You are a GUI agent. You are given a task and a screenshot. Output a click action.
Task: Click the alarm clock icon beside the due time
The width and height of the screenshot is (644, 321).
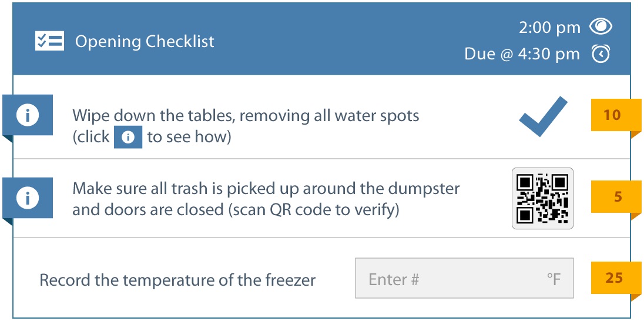pyautogui.click(x=601, y=54)
